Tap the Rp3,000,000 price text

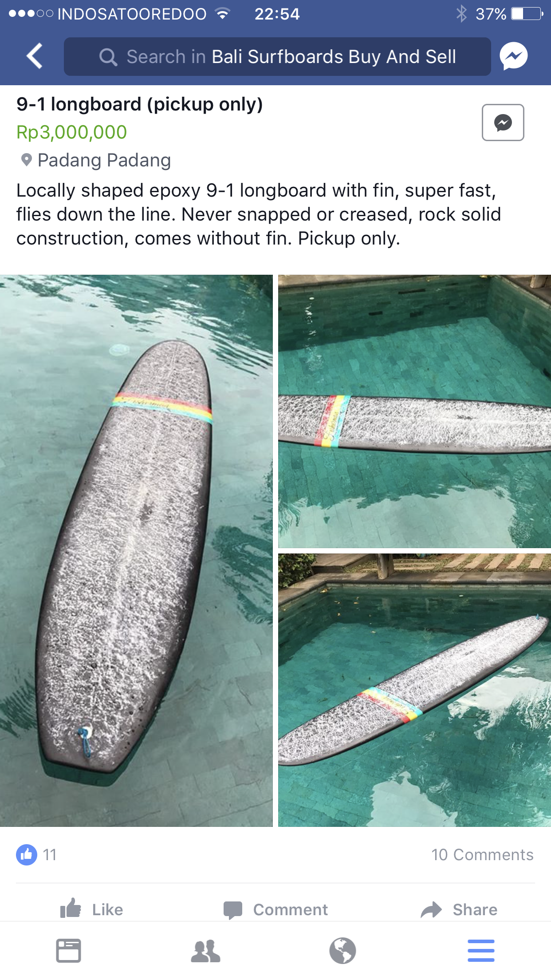pyautogui.click(x=72, y=132)
